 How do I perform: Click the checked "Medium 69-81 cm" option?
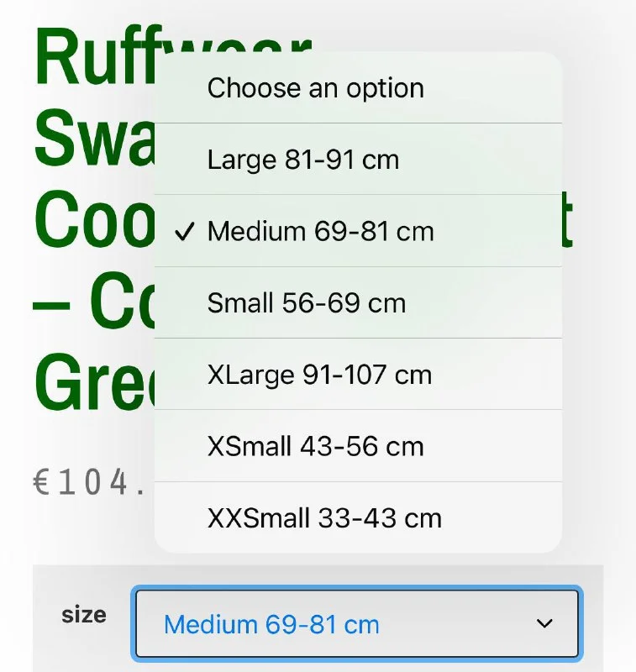(x=320, y=232)
